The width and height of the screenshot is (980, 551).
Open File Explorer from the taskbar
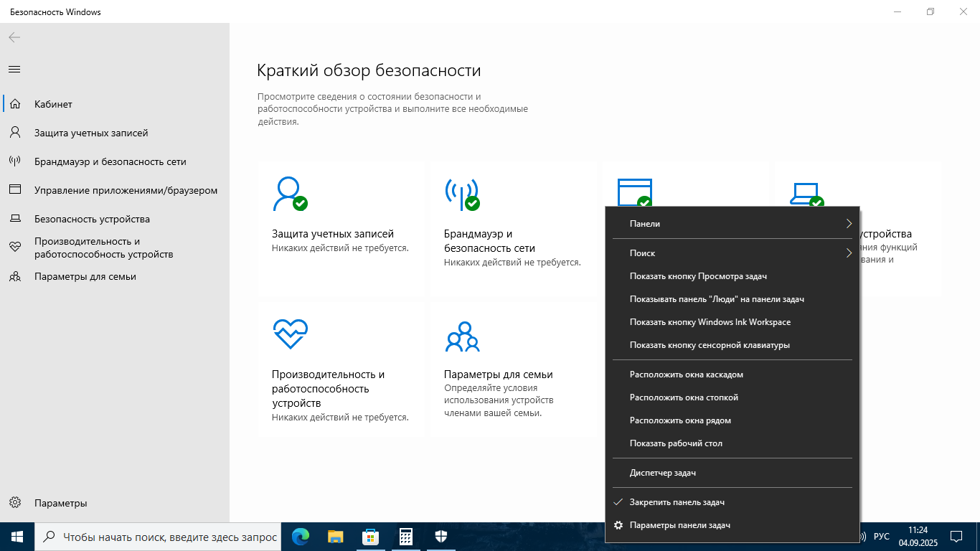click(x=335, y=537)
